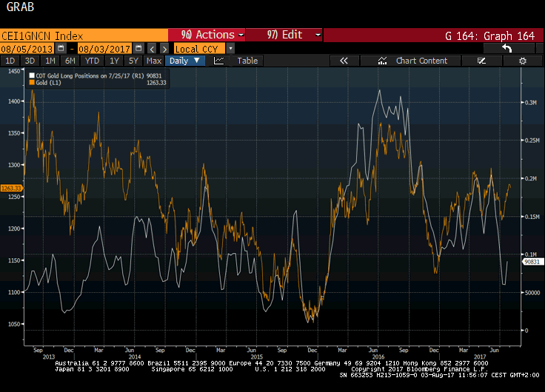Image resolution: width=545 pixels, height=392 pixels.
Task: Expand the Local CCY currency dropdown
Action: 230,49
